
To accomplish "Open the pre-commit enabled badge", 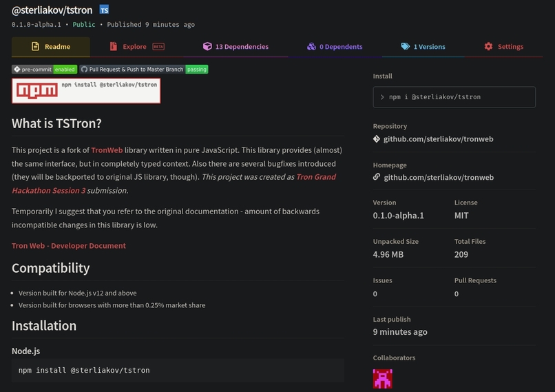I will 45,70.
